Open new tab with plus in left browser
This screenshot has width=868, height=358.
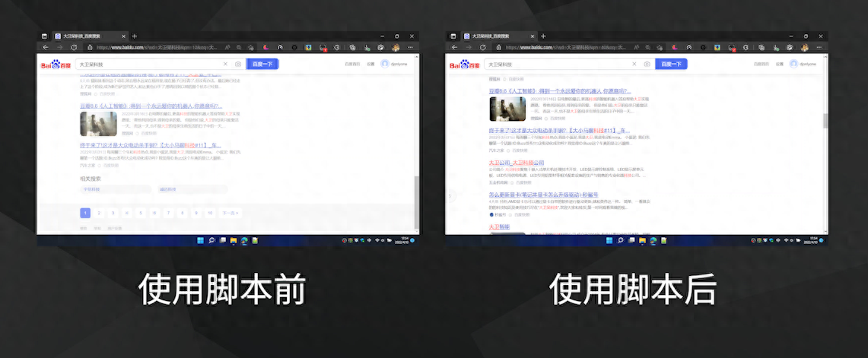point(135,36)
